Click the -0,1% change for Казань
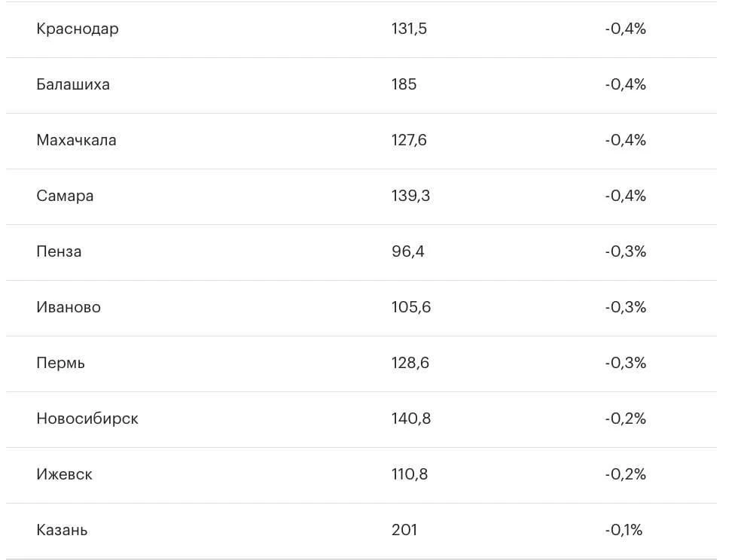The width and height of the screenshot is (738, 560). tap(624, 530)
